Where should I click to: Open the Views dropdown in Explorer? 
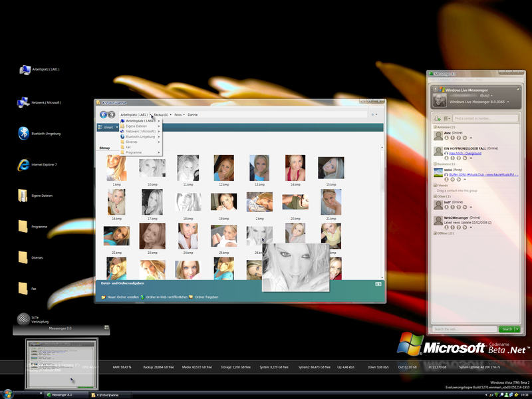coord(108,127)
